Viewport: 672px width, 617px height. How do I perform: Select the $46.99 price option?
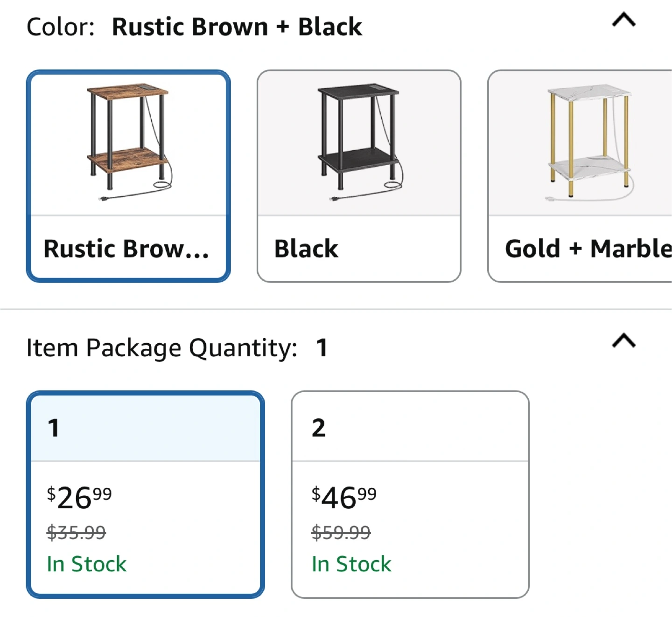click(344, 497)
